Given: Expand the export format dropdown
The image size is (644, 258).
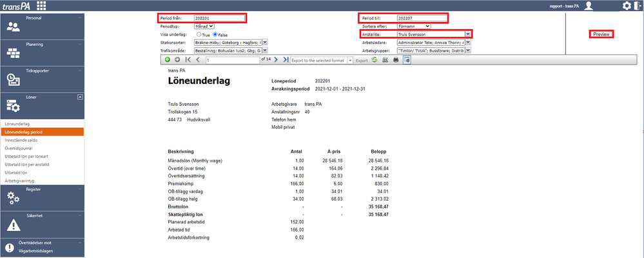Looking at the screenshot, I should click(x=350, y=60).
